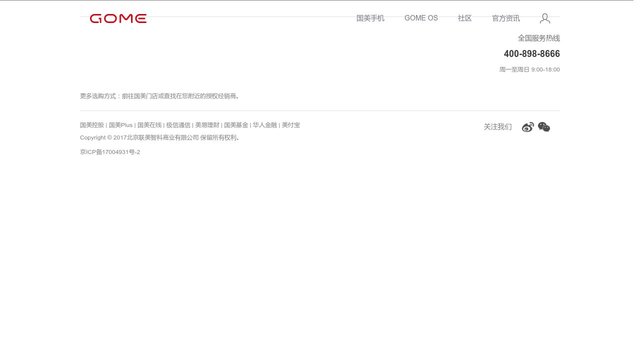Viewport: 640px width, 360px height.
Task: Follow the 国美在线 footer link
Action: coord(149,125)
